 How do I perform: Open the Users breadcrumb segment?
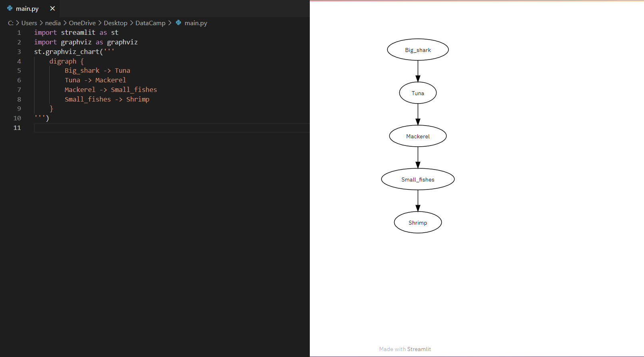[x=29, y=23]
